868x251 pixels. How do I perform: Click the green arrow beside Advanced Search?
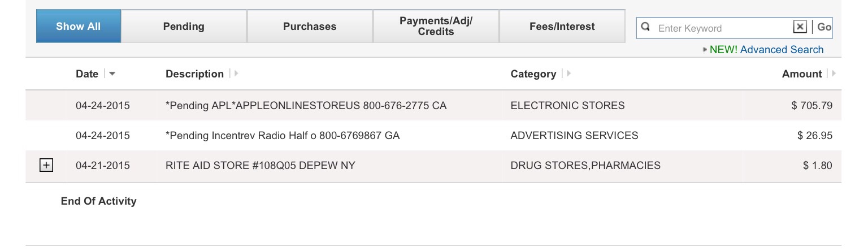[705, 50]
